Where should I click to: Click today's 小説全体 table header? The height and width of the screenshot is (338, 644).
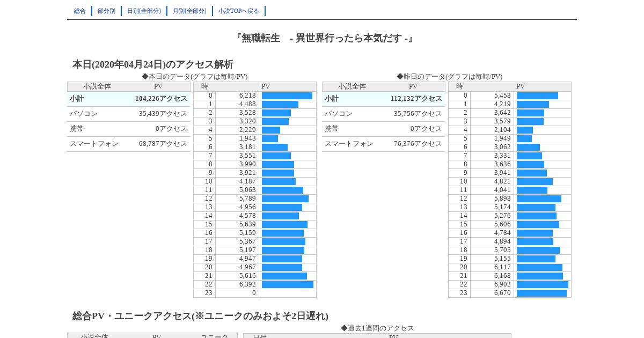tap(97, 86)
